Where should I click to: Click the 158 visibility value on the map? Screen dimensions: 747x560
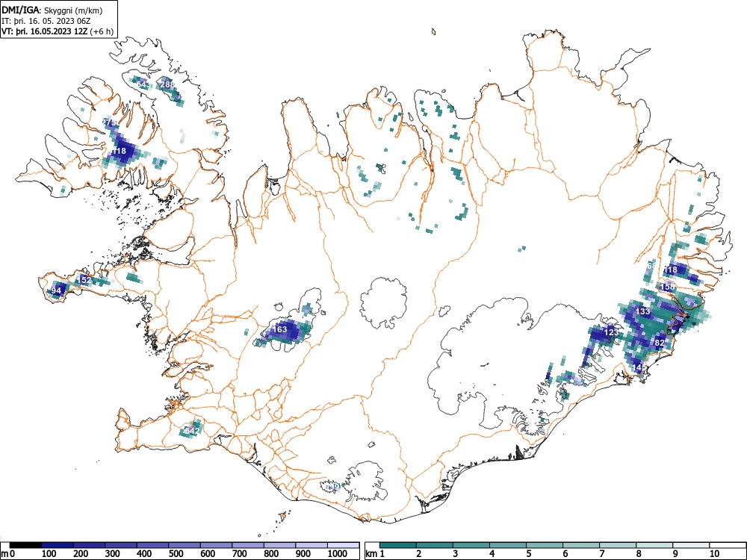(x=668, y=287)
